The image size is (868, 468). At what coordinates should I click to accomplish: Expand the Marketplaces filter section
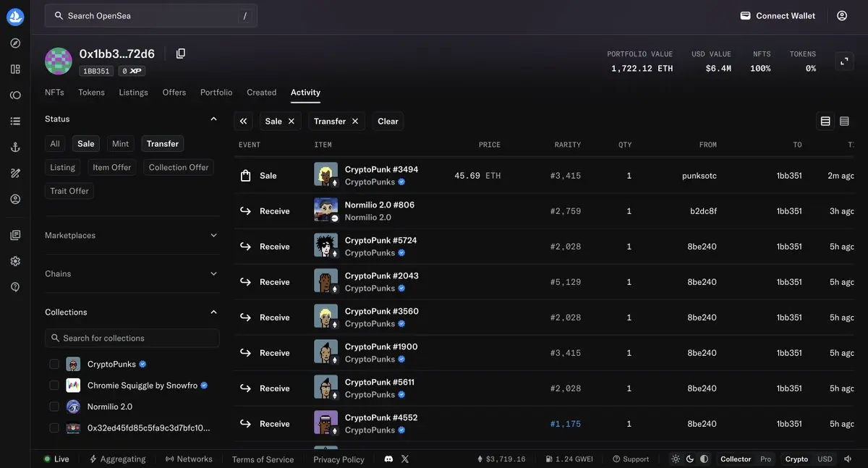tap(132, 235)
